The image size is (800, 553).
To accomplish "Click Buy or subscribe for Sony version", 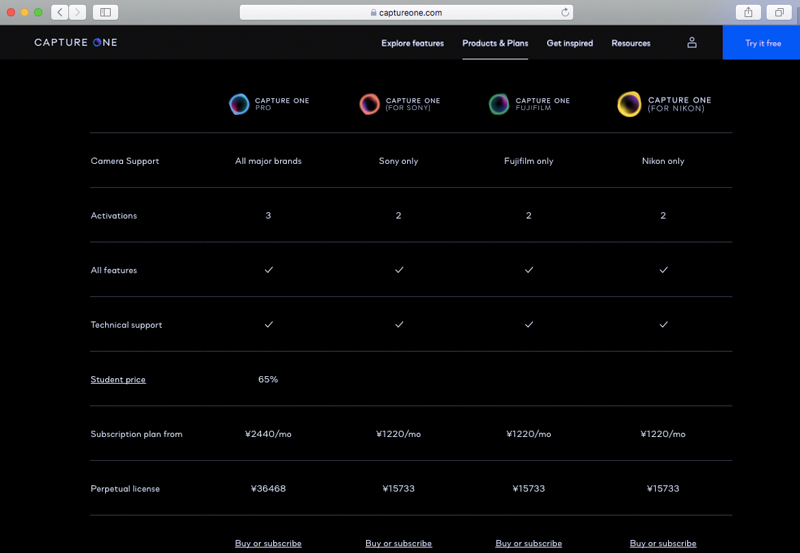I will [398, 544].
